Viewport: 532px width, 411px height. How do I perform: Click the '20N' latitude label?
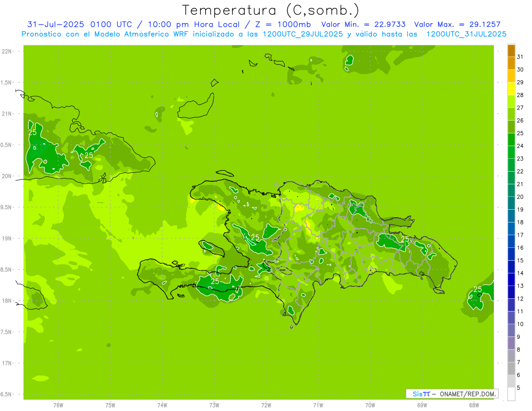click(x=7, y=176)
